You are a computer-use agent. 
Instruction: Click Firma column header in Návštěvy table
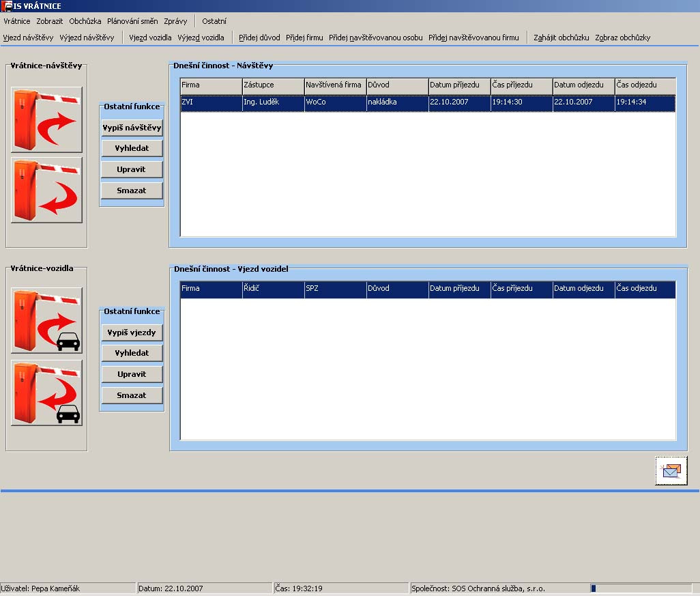point(212,86)
